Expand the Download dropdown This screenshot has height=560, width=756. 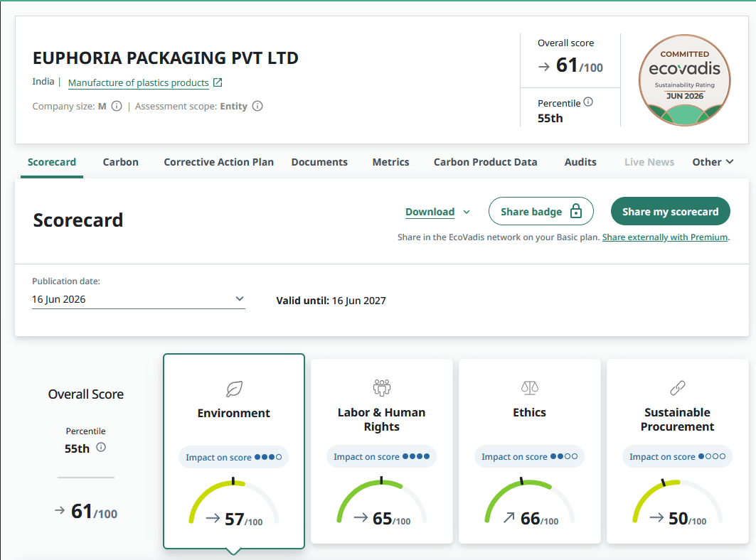(x=438, y=212)
